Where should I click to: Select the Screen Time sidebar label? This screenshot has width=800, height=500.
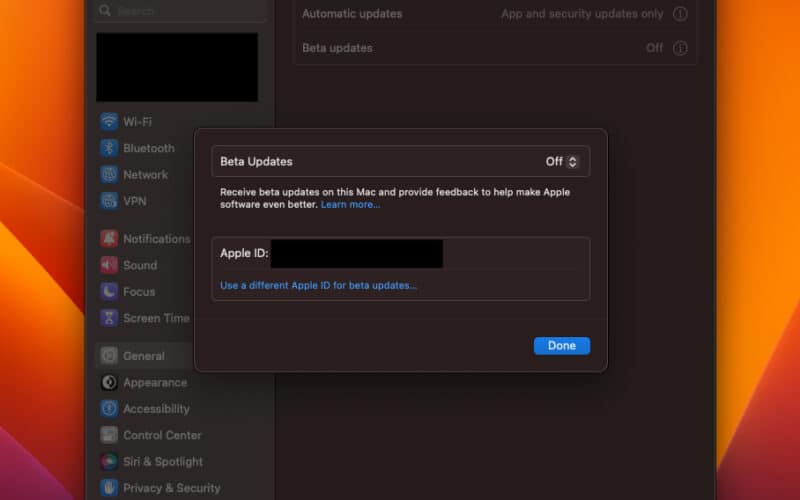pyautogui.click(x=156, y=318)
